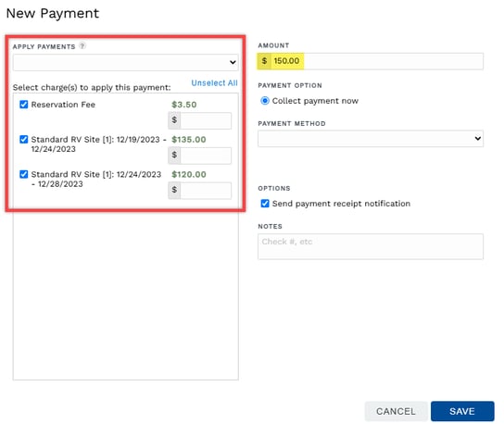Click the Reservation Fee payment amount field
Viewport: 504px width, 424px height.
(206, 120)
